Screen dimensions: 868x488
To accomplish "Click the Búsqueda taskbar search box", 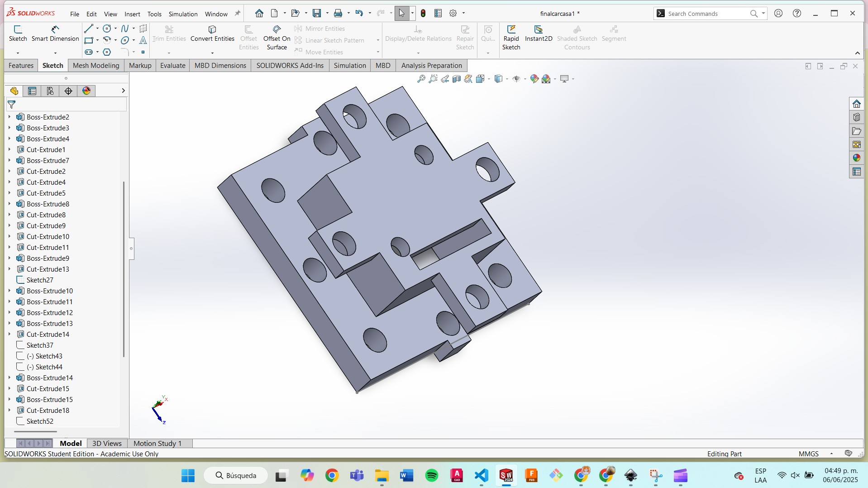I will point(236,475).
